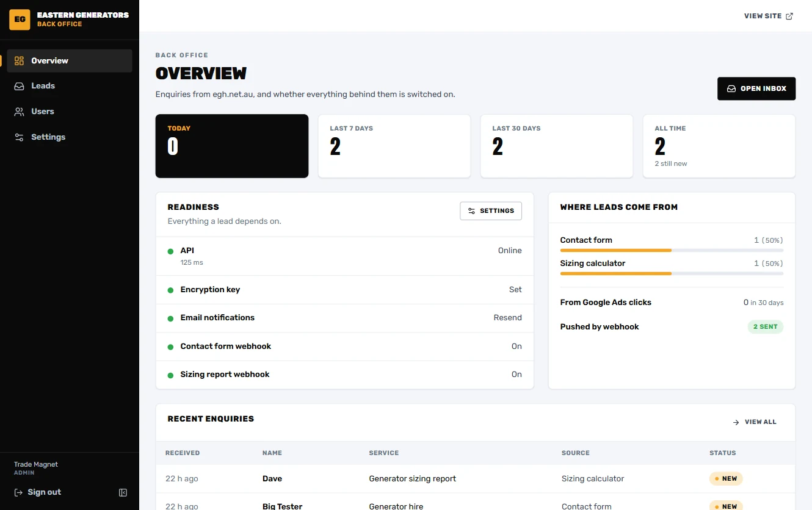Screen dimensions: 812x510
Task: Click the Name column header
Action: tap(272, 453)
